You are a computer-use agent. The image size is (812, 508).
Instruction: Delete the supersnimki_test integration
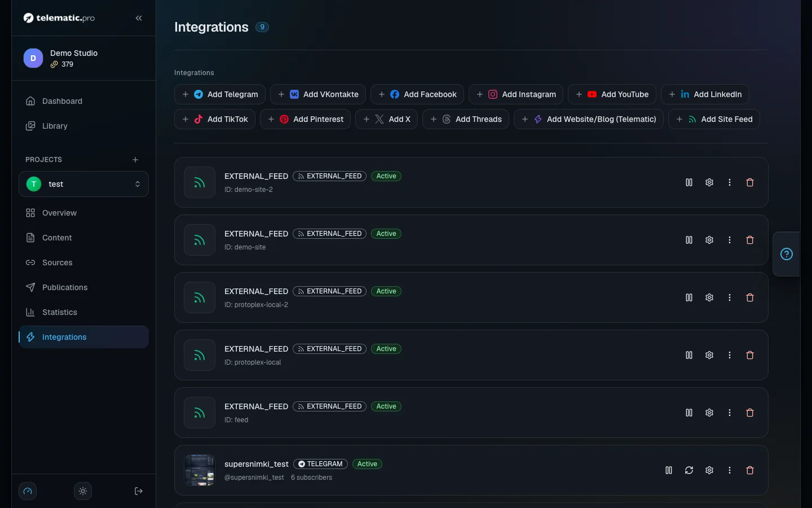[750, 470]
